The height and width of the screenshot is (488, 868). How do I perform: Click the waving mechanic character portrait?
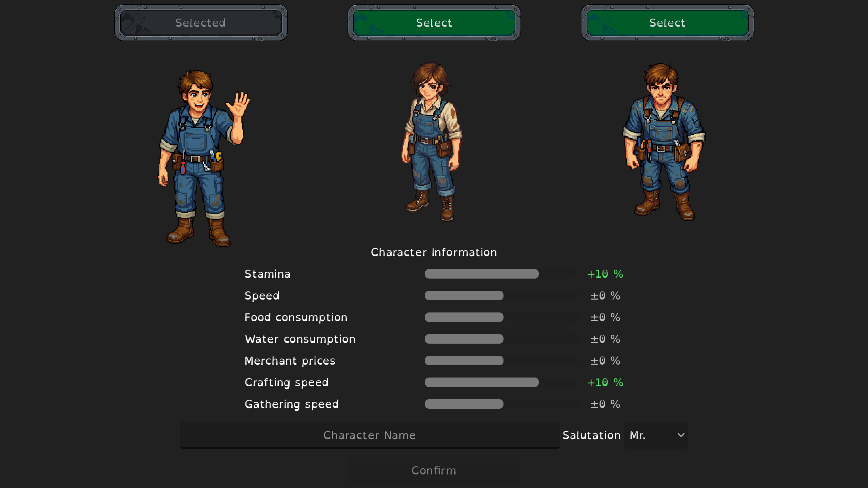click(204, 158)
